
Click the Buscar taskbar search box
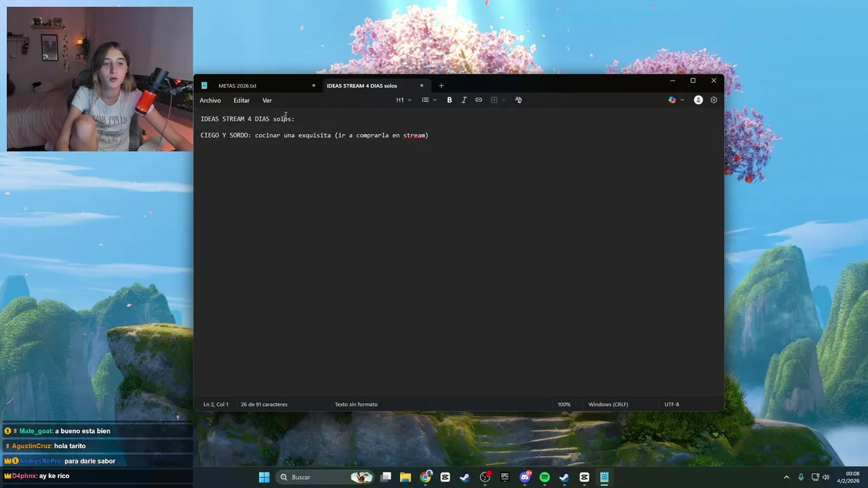(325, 477)
